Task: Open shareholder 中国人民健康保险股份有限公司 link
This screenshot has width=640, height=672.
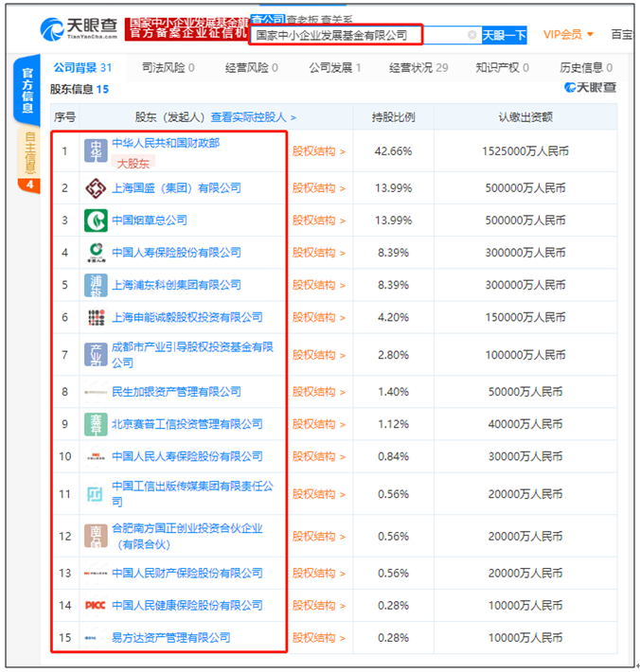Action: [x=187, y=606]
